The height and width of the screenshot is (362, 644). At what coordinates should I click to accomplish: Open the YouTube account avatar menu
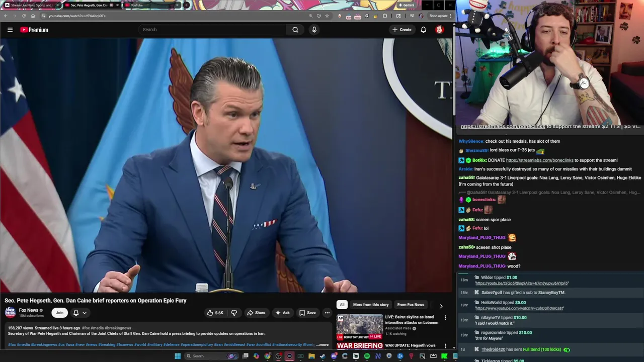click(439, 30)
